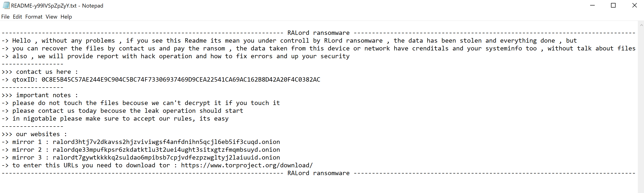Close the Notepad window
The width and height of the screenshot is (644, 193).
[634, 6]
